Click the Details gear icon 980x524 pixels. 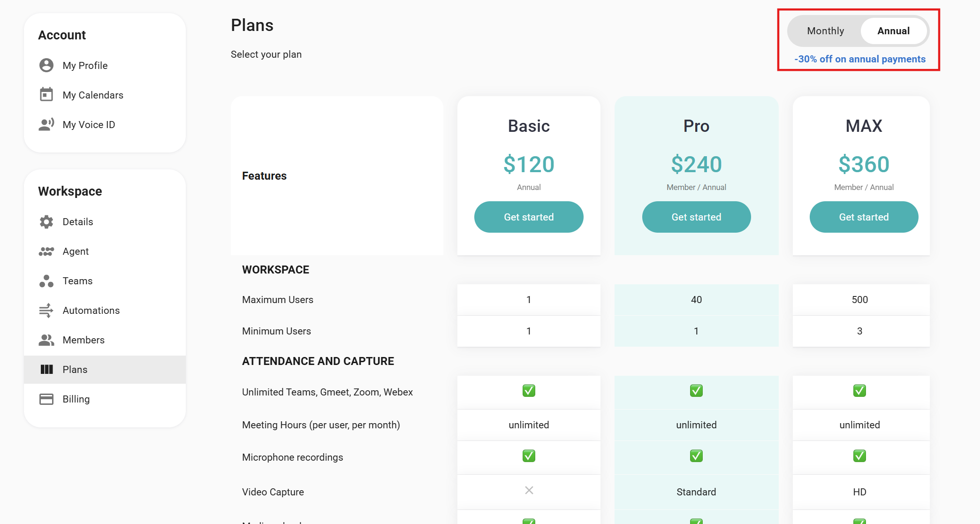[46, 222]
